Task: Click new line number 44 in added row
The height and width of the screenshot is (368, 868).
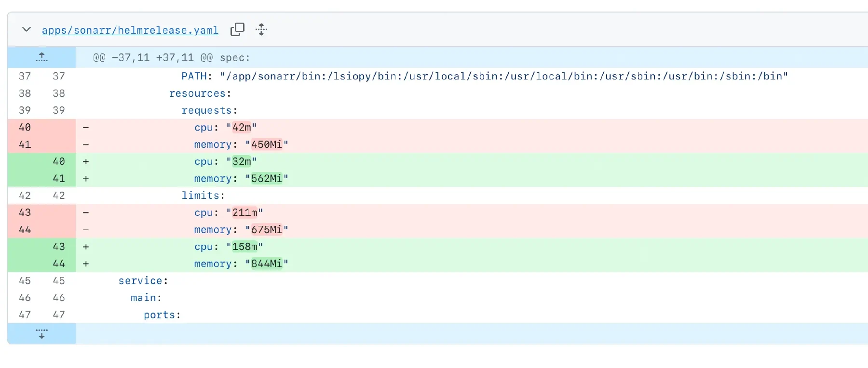Action: point(59,263)
